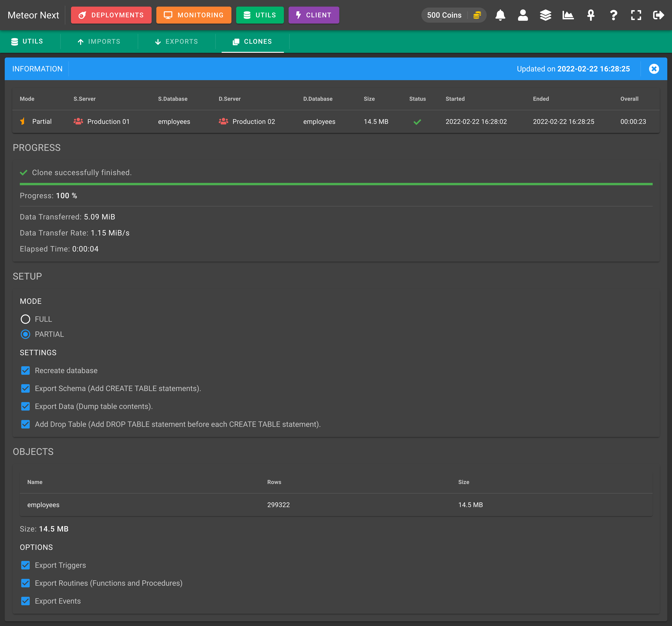
Task: Switch to the Imports tab
Action: (99, 42)
